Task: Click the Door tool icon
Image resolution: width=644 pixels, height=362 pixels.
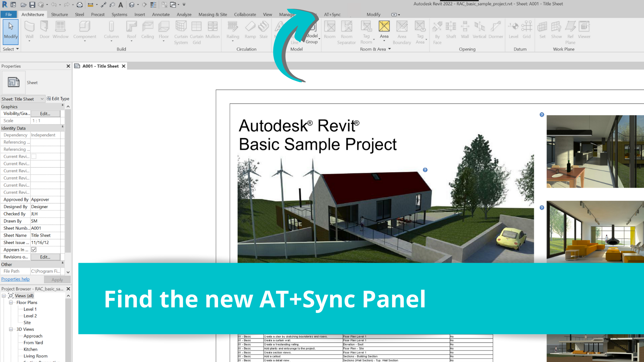Action: (44, 27)
